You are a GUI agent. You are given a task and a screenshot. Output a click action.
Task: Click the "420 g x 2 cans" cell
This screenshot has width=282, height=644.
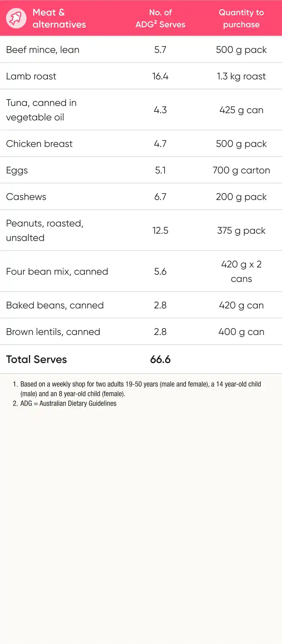click(x=241, y=272)
